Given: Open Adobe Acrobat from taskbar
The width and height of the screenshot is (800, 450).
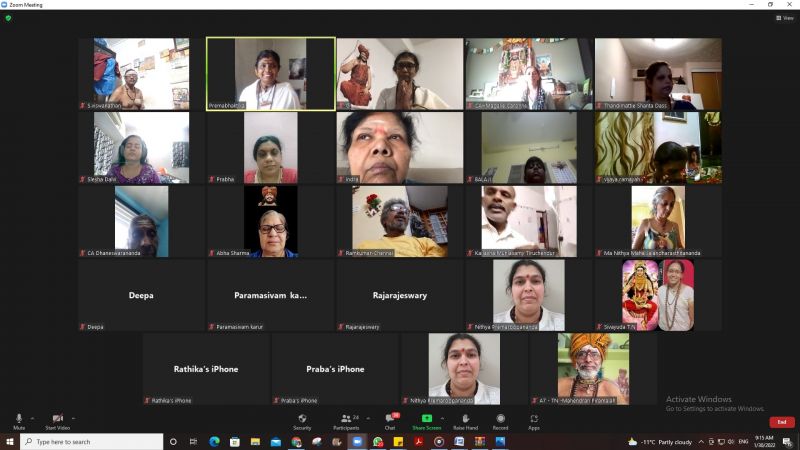Looking at the screenshot, I should click(418, 442).
